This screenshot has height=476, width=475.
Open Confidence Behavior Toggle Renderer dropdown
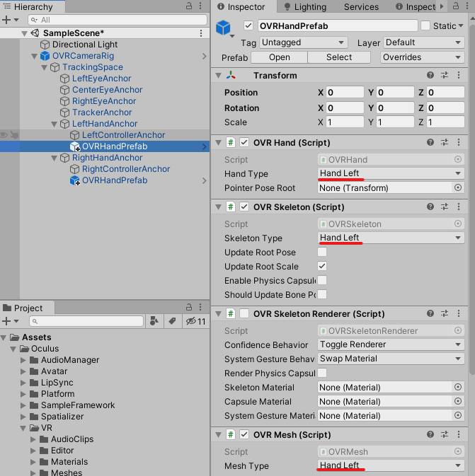pos(391,344)
